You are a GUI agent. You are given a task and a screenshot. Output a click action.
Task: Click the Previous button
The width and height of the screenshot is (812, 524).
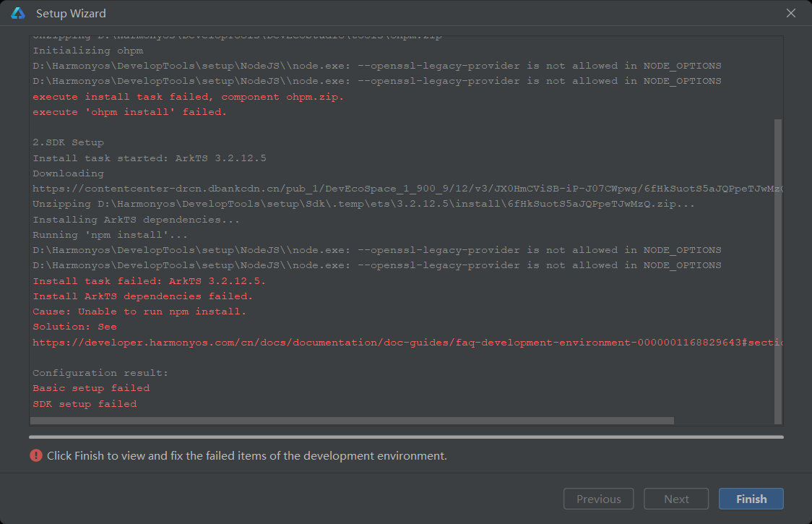(x=598, y=499)
